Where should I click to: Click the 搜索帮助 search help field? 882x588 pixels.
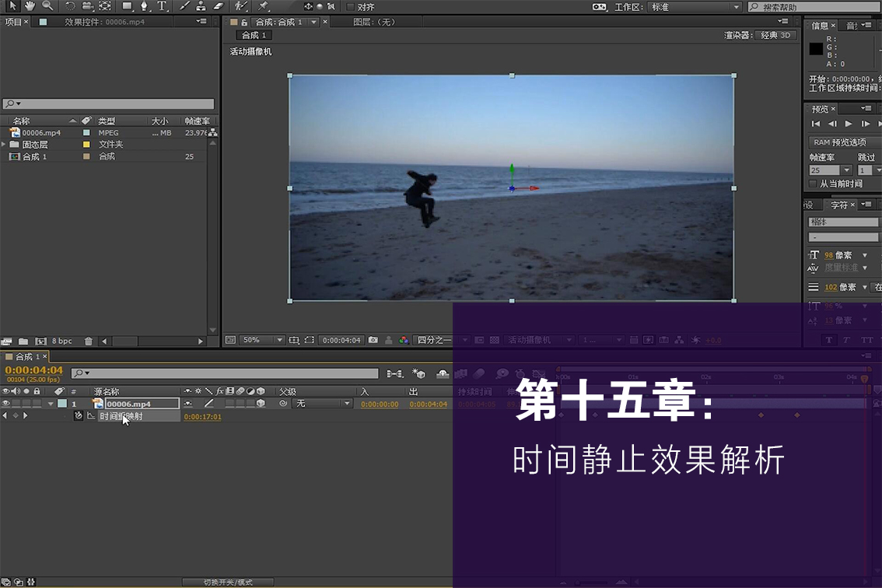(814, 7)
